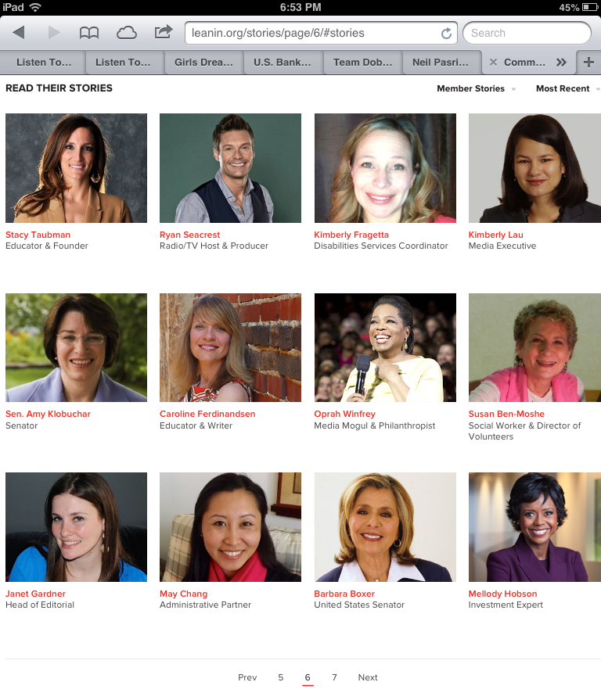
Task: Switch to the U.S. Bank... tab
Action: 283,63
